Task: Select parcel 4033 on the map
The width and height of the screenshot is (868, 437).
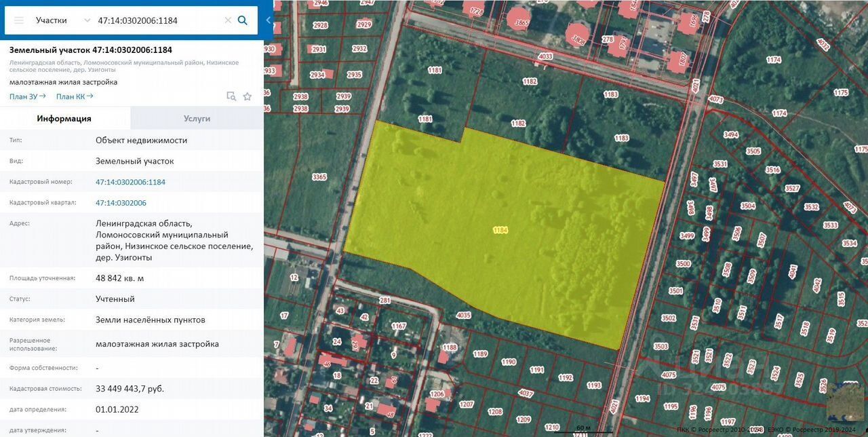Action: 545,56
